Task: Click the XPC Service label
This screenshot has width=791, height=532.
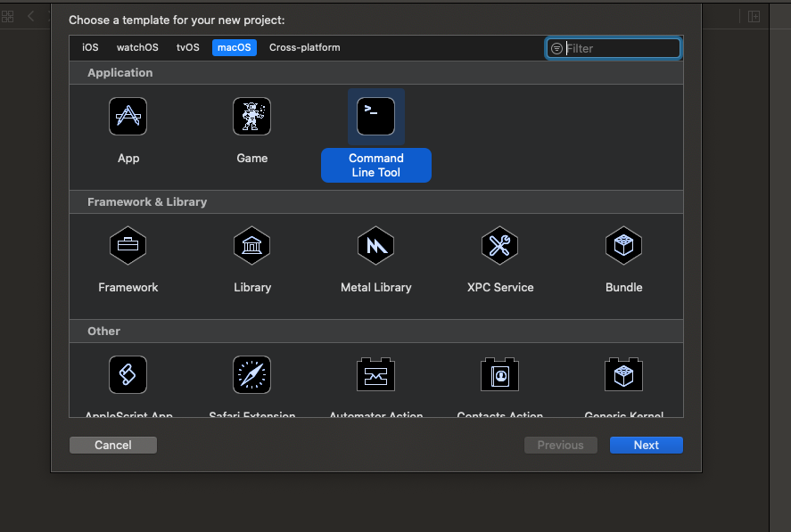Action: [500, 288]
